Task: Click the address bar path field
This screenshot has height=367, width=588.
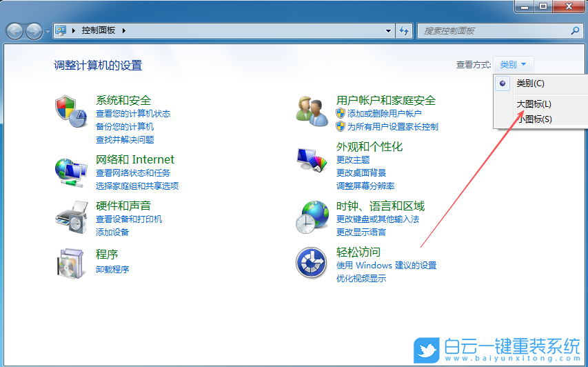Action: (225, 31)
